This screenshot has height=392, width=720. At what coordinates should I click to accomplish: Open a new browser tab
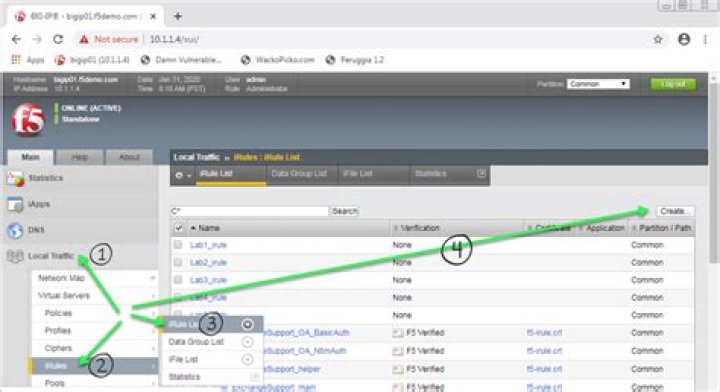click(178, 17)
